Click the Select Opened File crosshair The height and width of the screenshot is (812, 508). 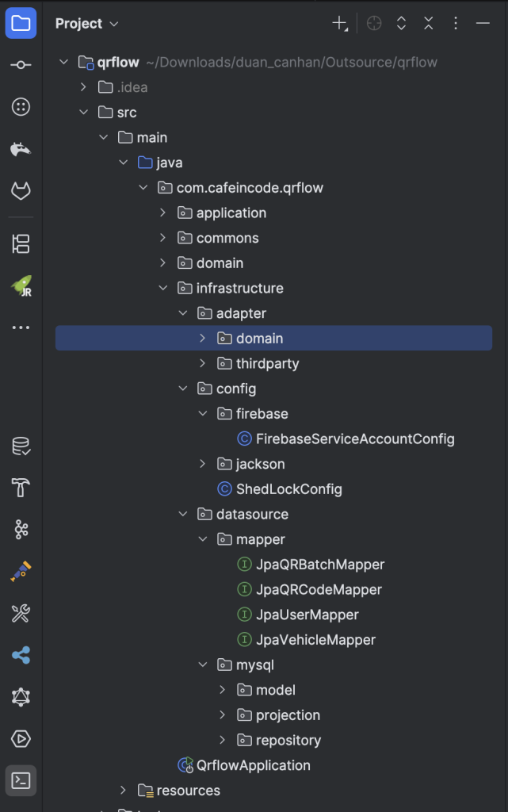375,24
